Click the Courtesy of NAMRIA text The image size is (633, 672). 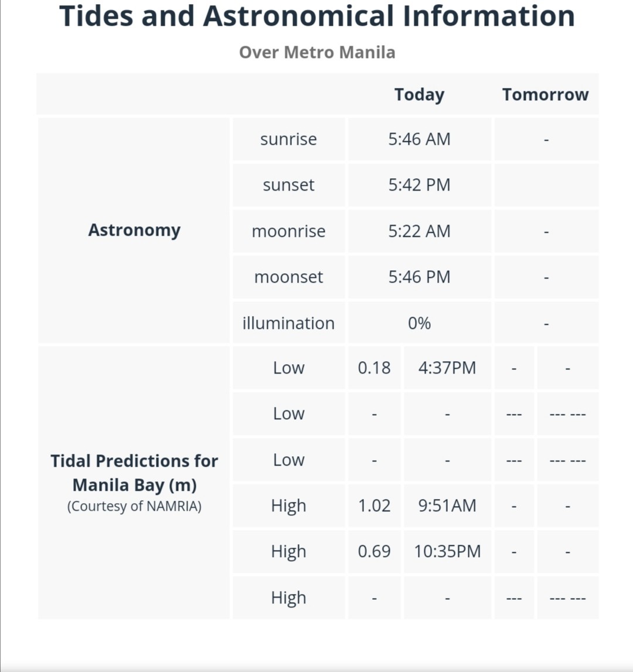coord(134,507)
